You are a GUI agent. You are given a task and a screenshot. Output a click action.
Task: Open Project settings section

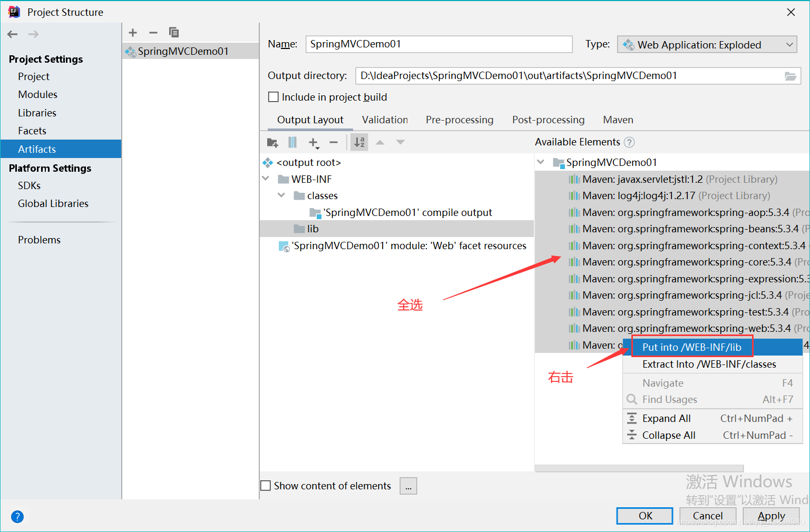(34, 76)
